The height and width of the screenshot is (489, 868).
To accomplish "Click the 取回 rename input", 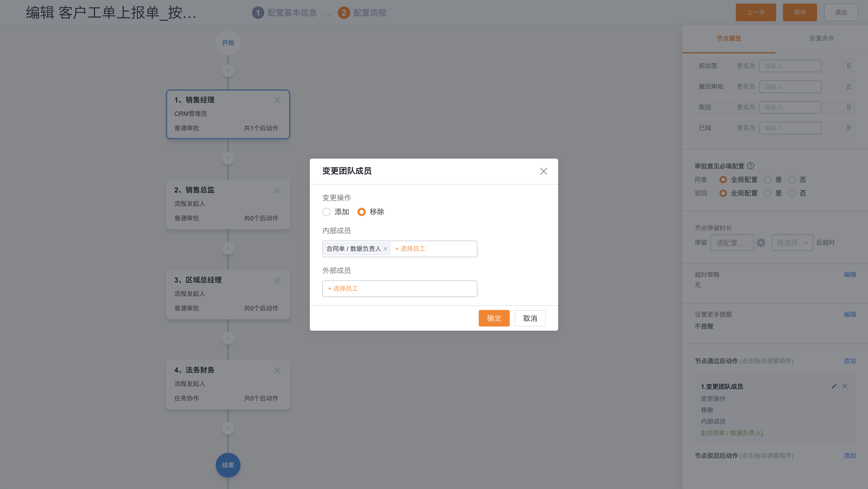I will 790,107.
